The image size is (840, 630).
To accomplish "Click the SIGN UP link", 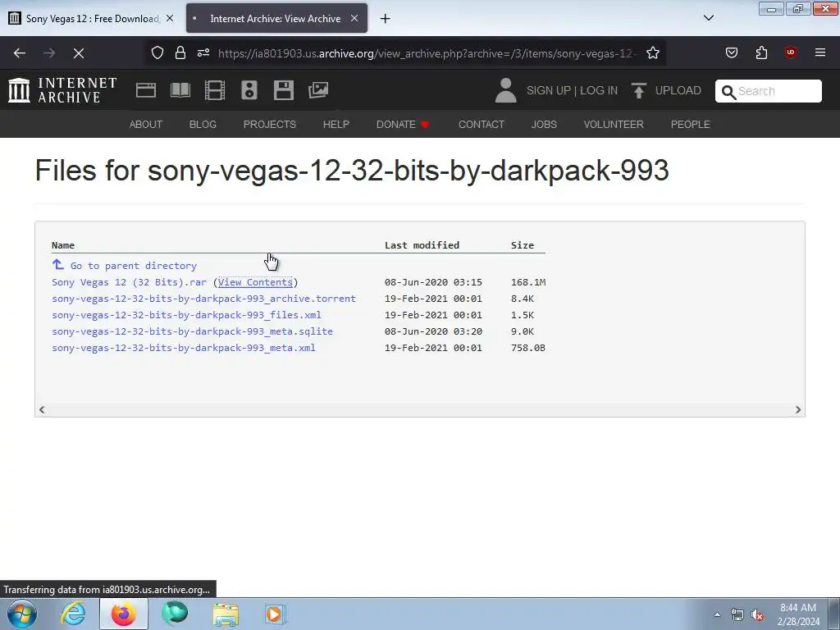I will pos(549,90).
